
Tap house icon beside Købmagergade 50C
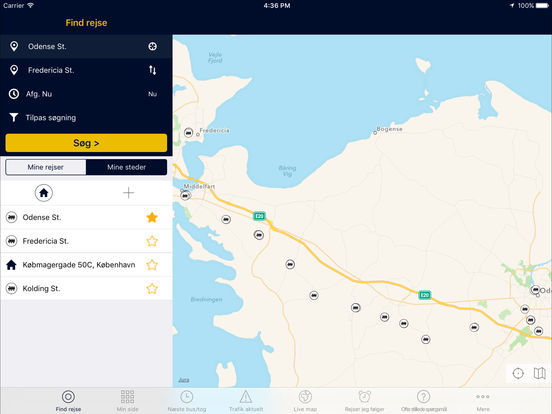coord(11,265)
